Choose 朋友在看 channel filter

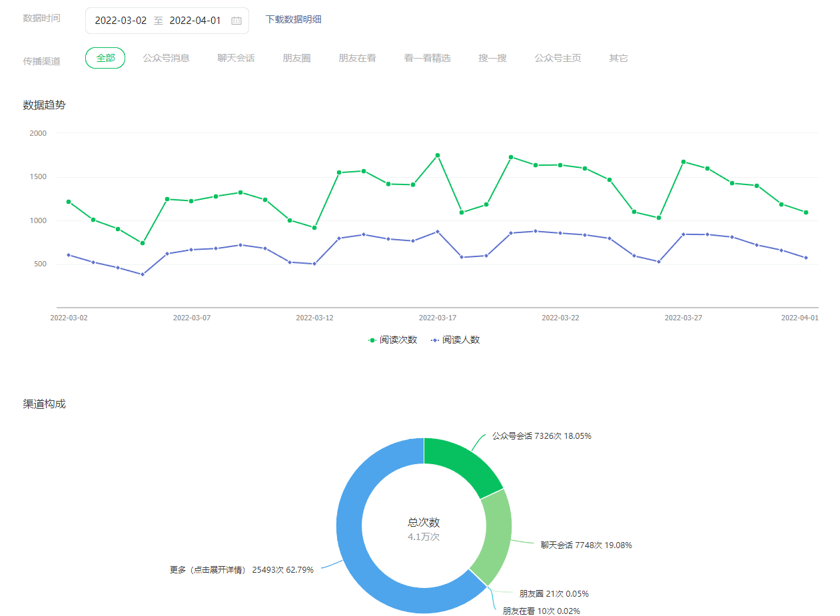[x=357, y=58]
